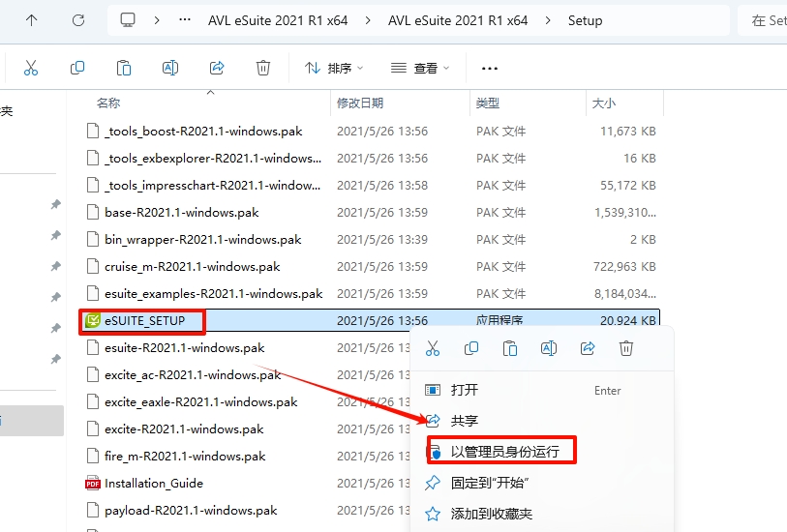Expand the chevron after the monitor icon
This screenshot has height=532, width=787.
(x=157, y=20)
